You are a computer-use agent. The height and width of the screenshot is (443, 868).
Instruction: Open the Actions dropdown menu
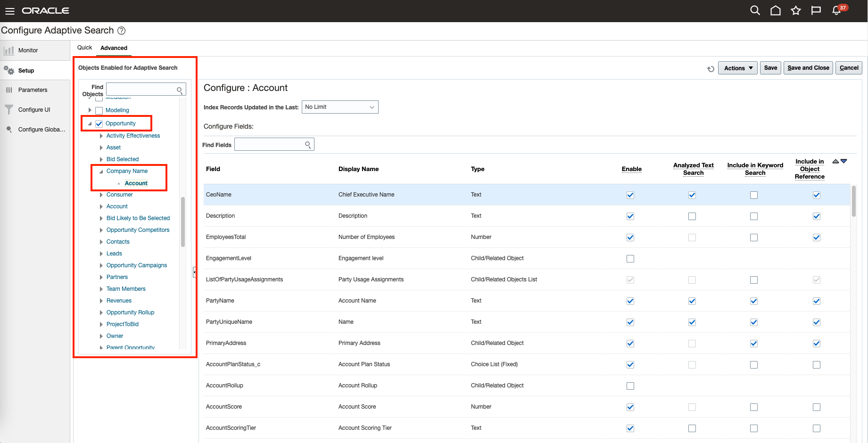coord(737,68)
